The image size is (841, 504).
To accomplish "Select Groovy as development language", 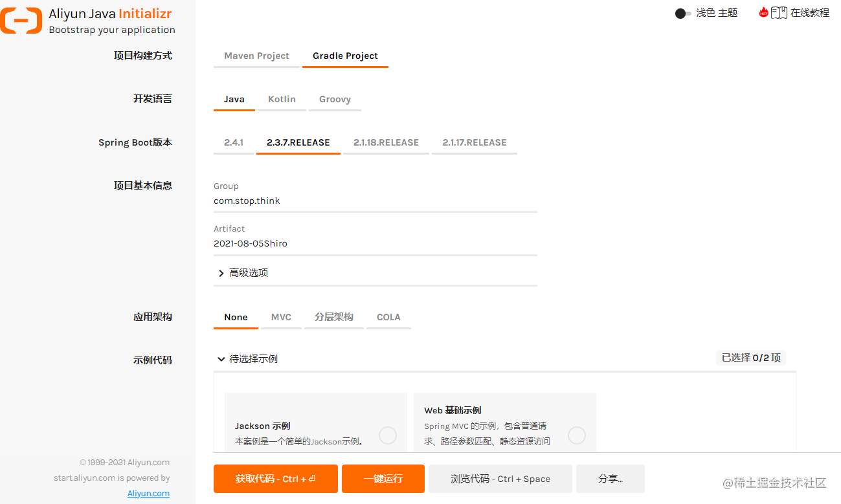I will point(335,98).
